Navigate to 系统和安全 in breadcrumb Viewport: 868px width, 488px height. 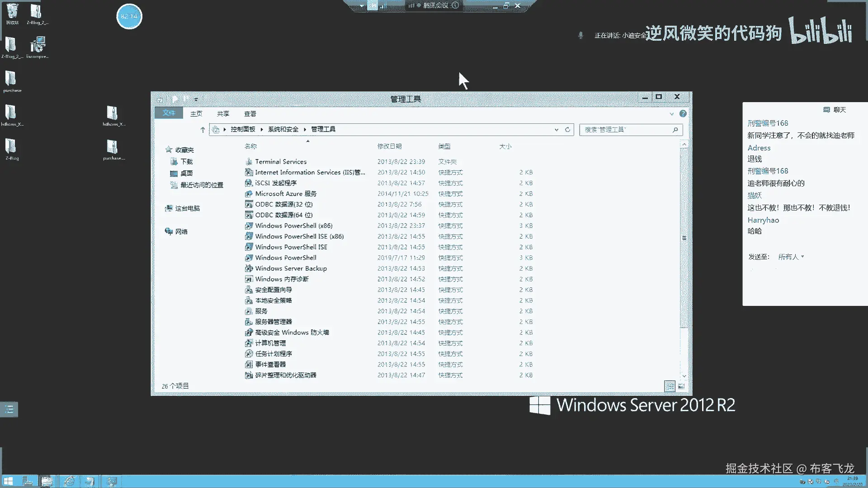pos(283,129)
